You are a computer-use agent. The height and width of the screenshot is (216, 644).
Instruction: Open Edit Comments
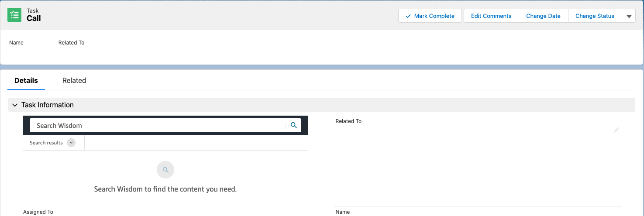[x=491, y=16]
